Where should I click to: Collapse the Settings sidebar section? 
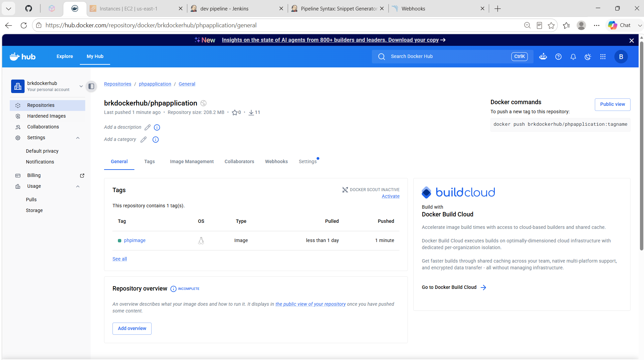(78, 138)
